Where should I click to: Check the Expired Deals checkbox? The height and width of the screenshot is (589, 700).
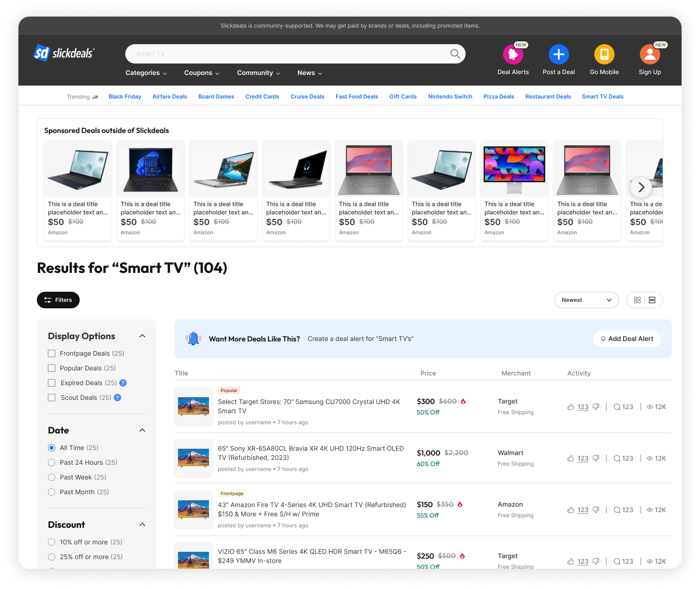(52, 383)
